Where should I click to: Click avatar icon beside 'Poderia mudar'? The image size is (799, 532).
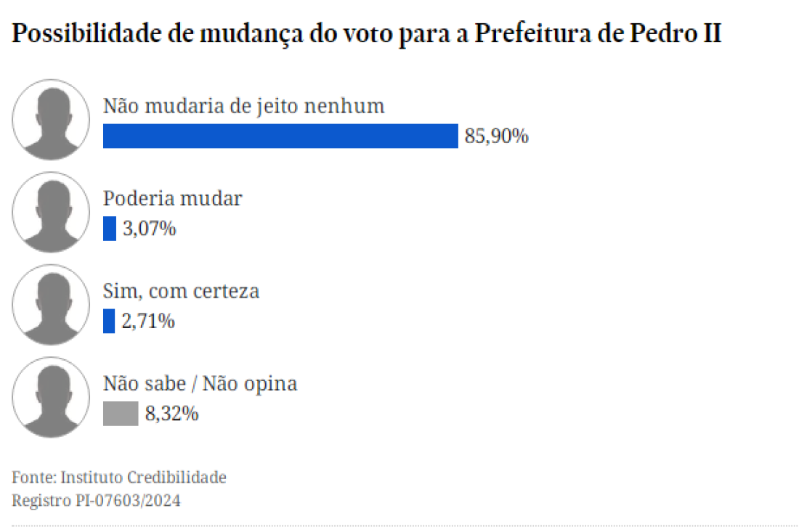[51, 212]
